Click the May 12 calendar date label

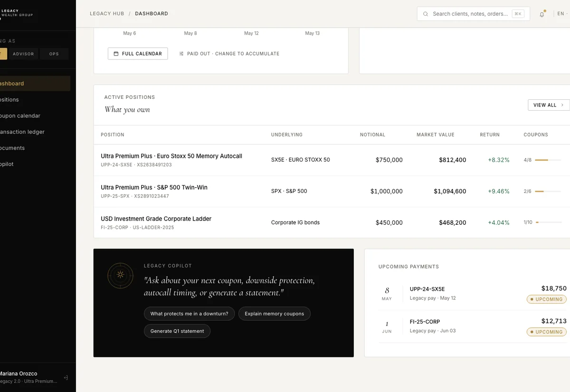pyautogui.click(x=251, y=33)
